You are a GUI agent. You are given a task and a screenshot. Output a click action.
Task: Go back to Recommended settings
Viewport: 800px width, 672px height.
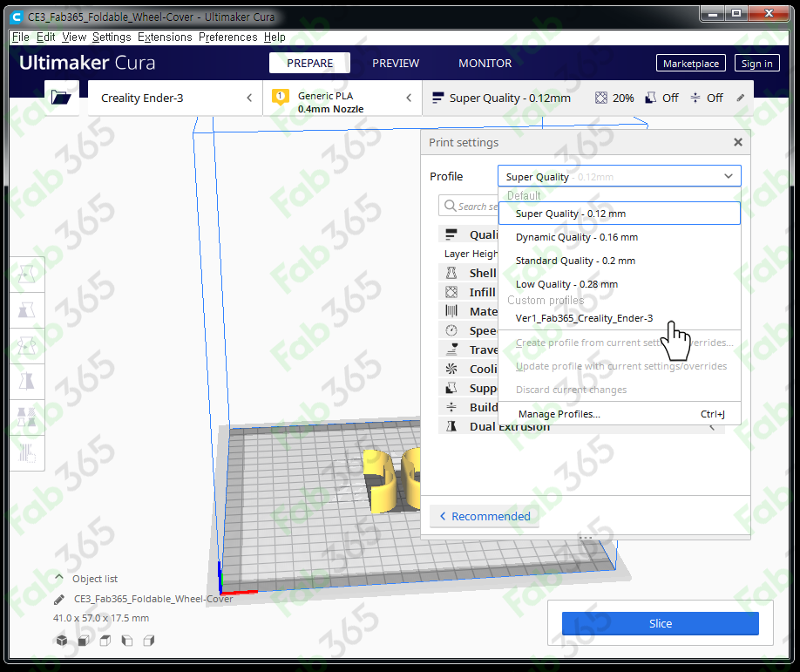tap(485, 516)
